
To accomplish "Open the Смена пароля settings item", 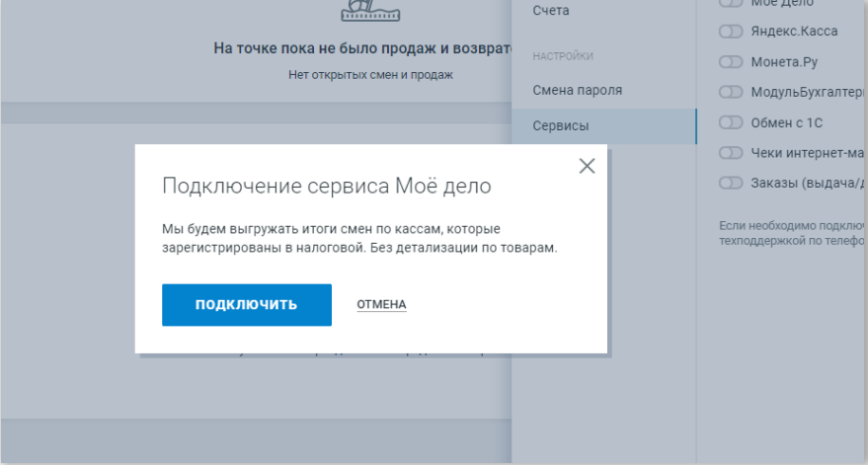I will point(578,90).
